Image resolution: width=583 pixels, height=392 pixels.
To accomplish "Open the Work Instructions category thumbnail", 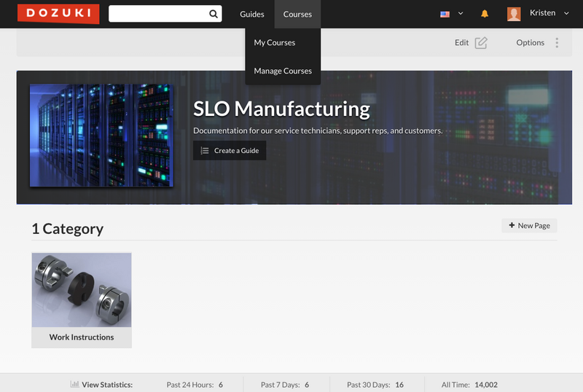I will (82, 290).
